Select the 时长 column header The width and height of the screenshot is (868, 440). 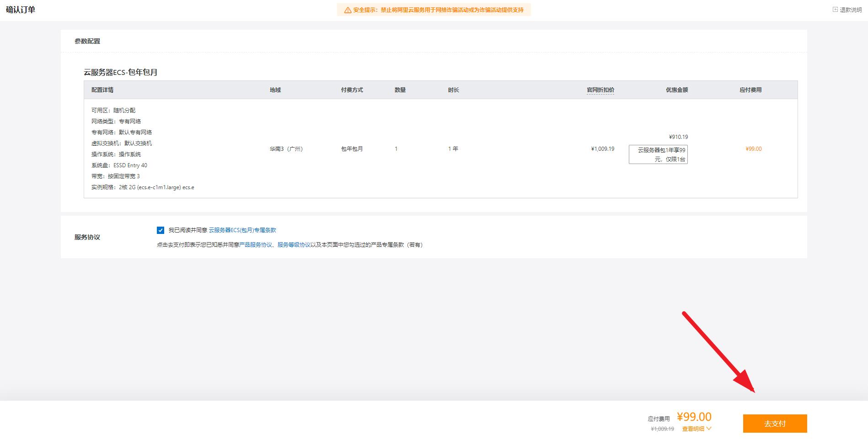click(x=454, y=90)
